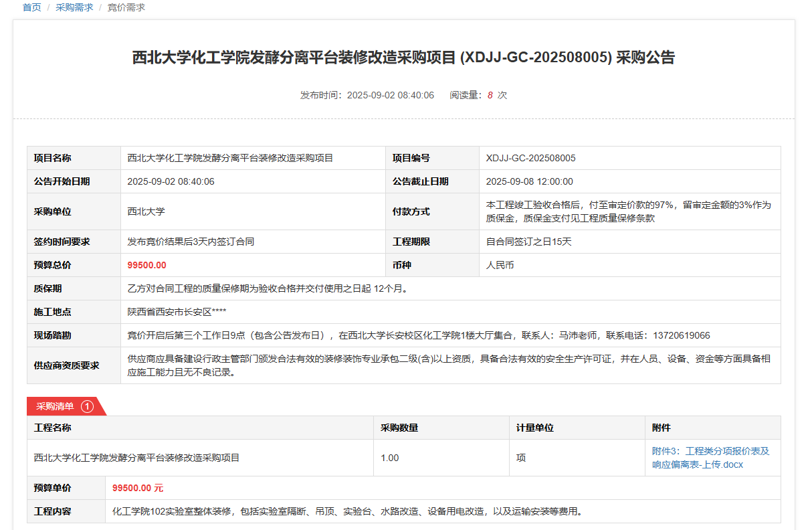The width and height of the screenshot is (812, 530).
Task: Click the 预算单价 amount in 元
Action: [138, 488]
